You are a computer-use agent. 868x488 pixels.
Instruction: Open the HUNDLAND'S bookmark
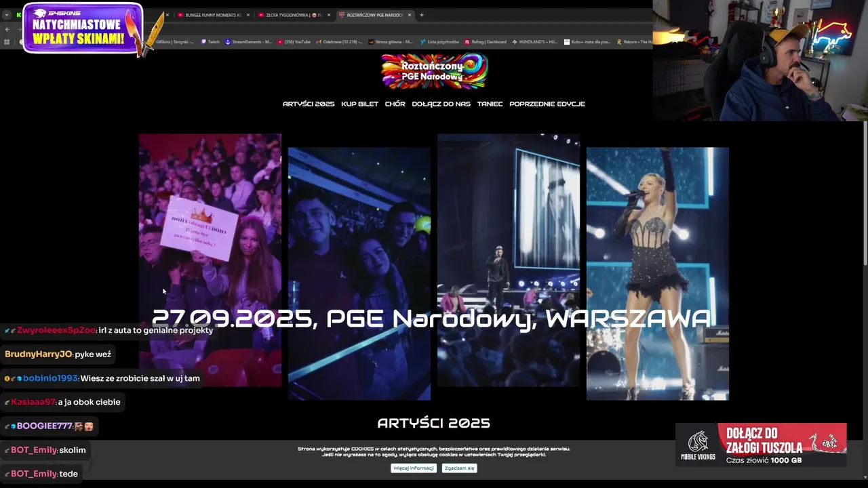tap(536, 42)
